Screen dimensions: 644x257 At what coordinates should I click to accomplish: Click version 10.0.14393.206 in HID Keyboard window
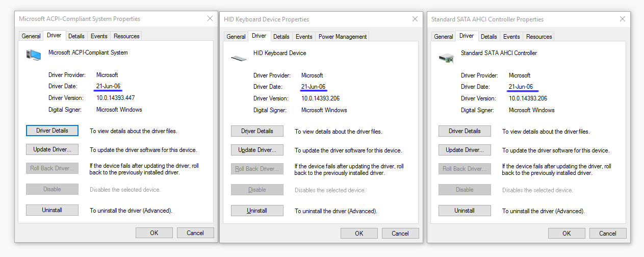tap(320, 98)
